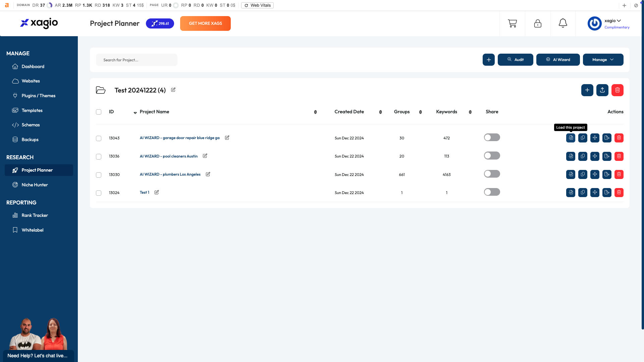The width and height of the screenshot is (644, 362).
Task: Check the box for project 13024
Action: coord(99,193)
